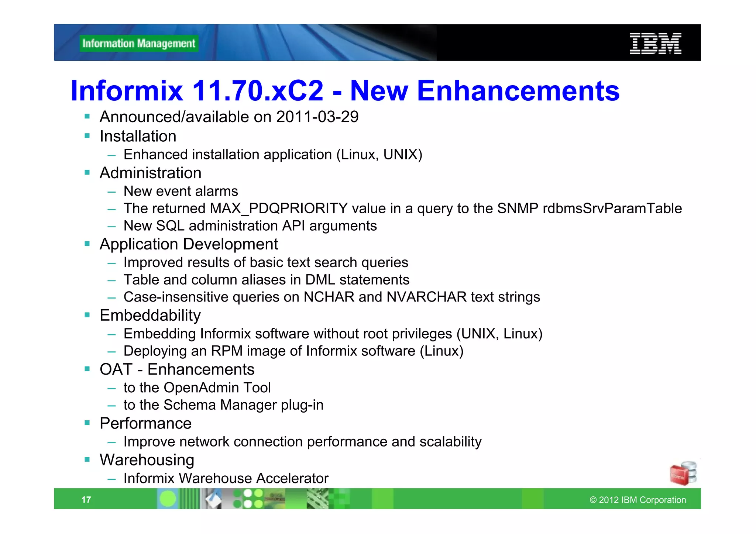Click 'Enhanced installation application (Linux, UNIX)'
This screenshot has height=534, width=756.
tap(273, 155)
